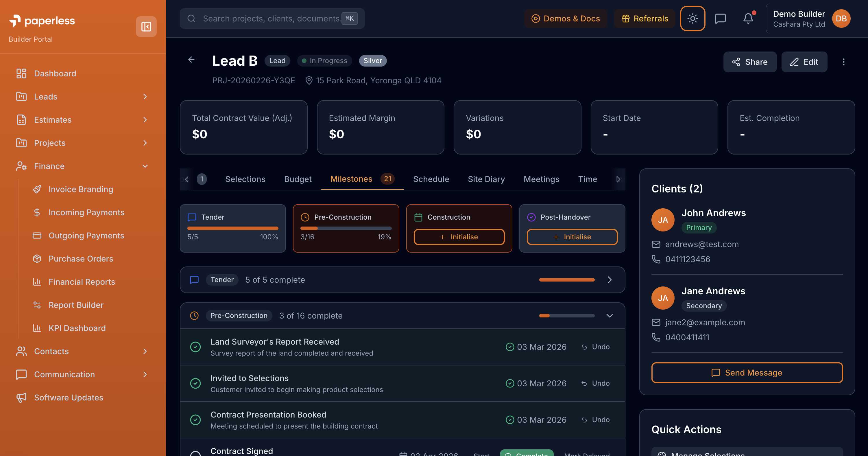Click the location pin by 15 Park Road
Screen dimensions: 868x456
(x=309, y=81)
